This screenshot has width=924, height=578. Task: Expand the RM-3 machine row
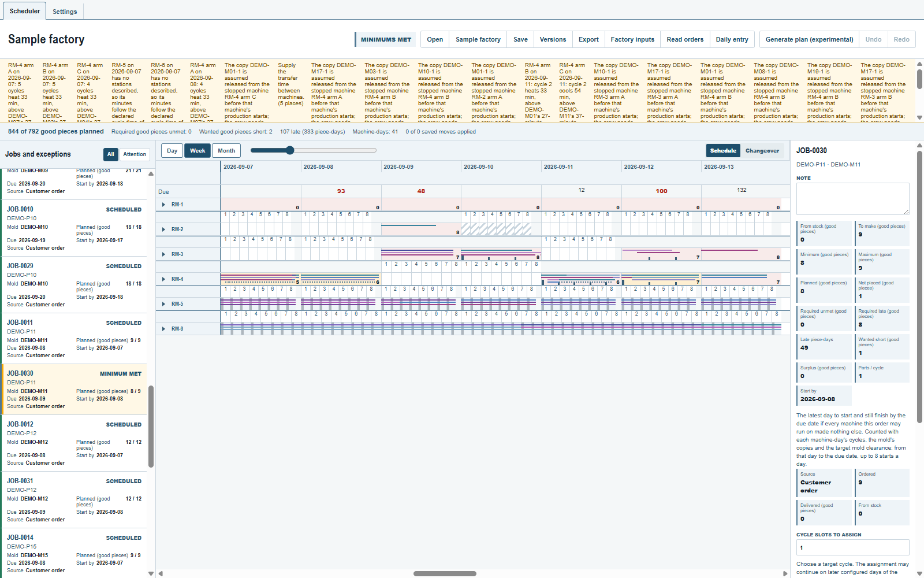pos(164,254)
